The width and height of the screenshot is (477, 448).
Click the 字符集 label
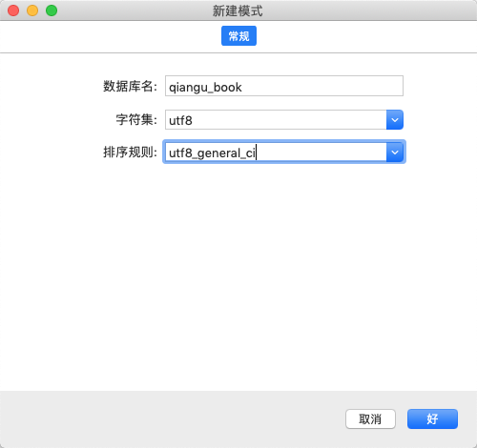[136, 120]
